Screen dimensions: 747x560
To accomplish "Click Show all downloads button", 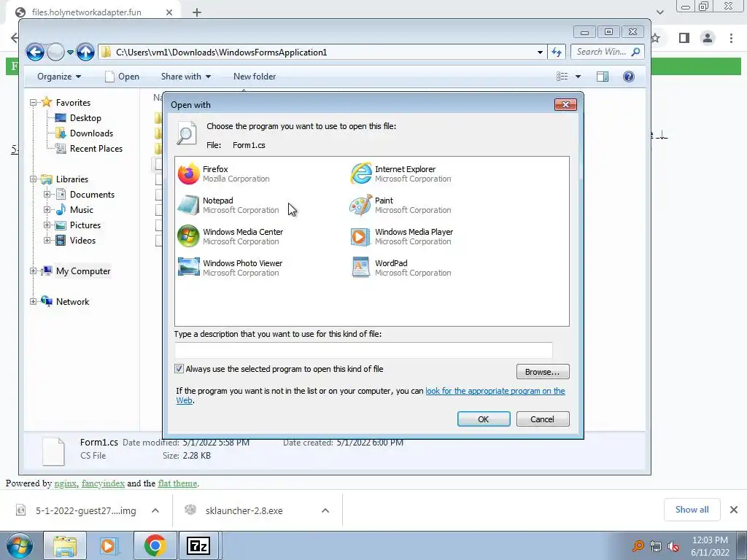I will click(x=692, y=510).
